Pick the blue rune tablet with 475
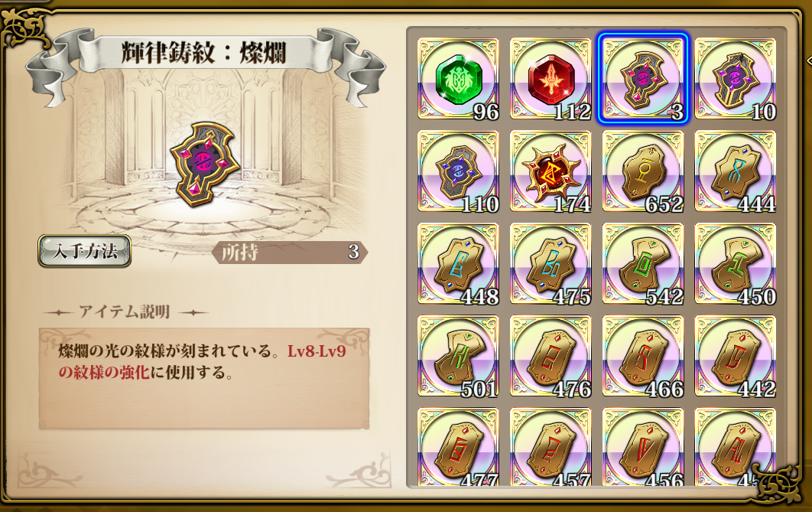 (551, 263)
